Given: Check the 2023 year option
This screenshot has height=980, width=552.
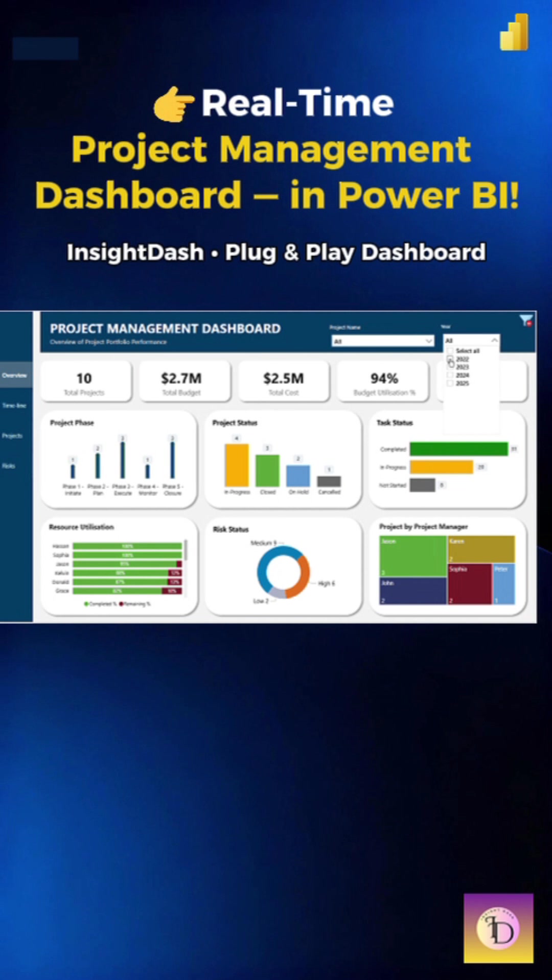Looking at the screenshot, I should tap(450, 367).
